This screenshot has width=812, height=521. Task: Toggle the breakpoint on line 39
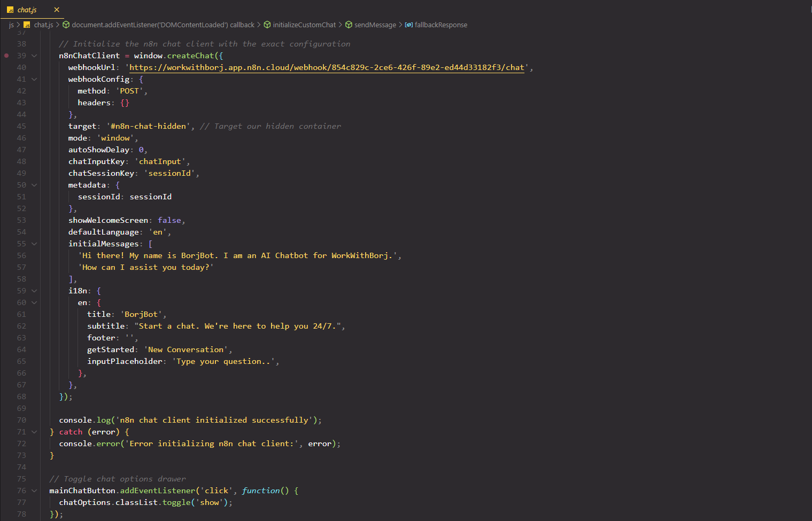point(6,56)
